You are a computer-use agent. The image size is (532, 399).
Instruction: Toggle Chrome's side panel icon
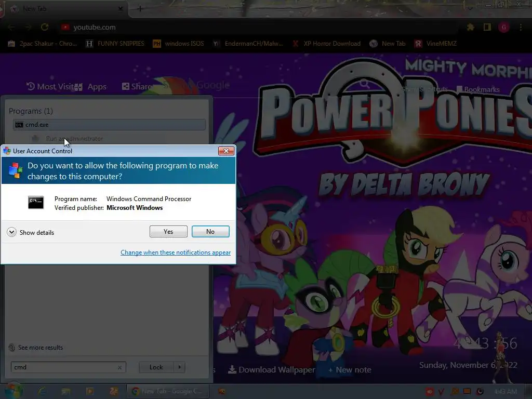pyautogui.click(x=487, y=27)
